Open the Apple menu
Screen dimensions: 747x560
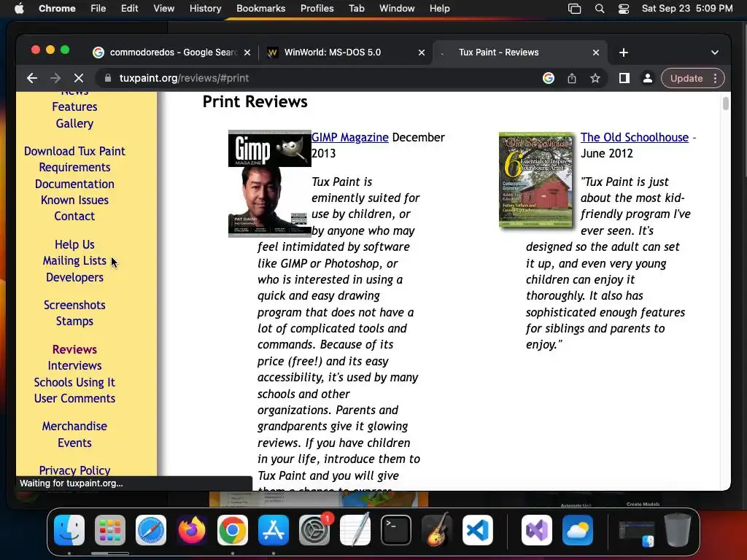coord(19,9)
